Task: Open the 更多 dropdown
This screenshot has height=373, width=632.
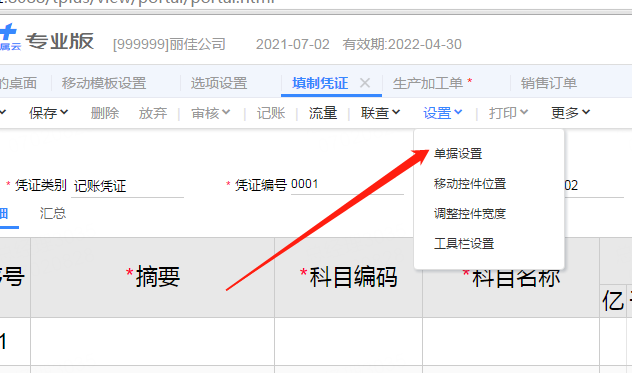Action: tap(570, 113)
